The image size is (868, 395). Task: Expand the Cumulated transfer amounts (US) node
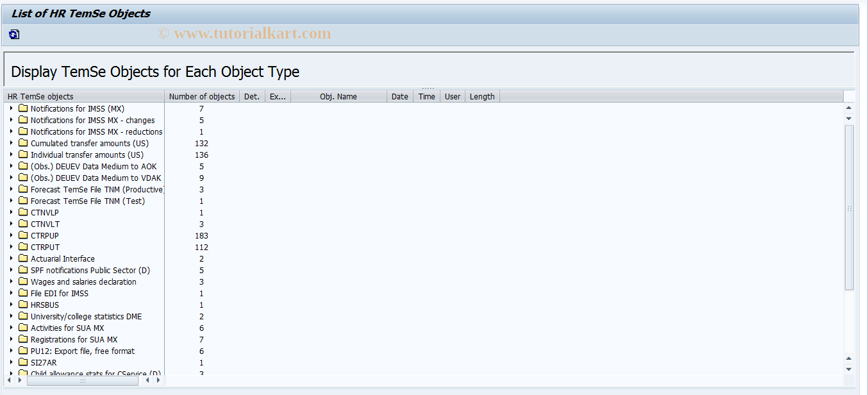pyautogui.click(x=10, y=143)
